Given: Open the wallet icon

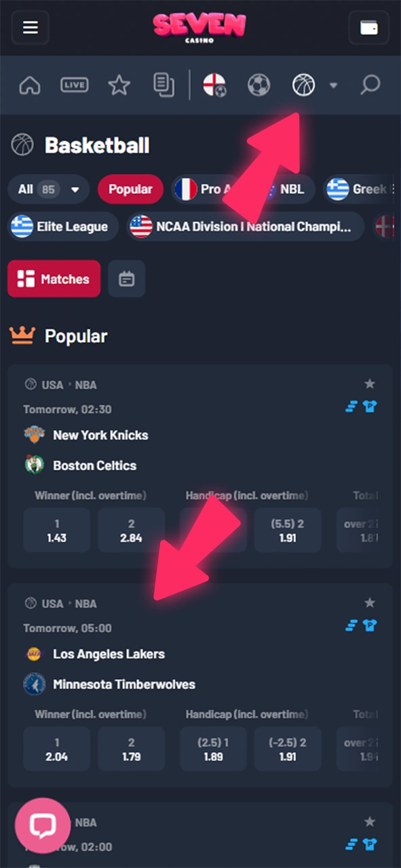Looking at the screenshot, I should 369,28.
